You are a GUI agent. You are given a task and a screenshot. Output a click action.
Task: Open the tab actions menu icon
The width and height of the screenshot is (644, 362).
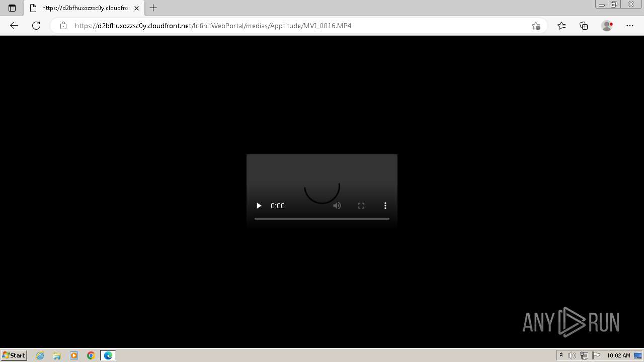point(12,8)
